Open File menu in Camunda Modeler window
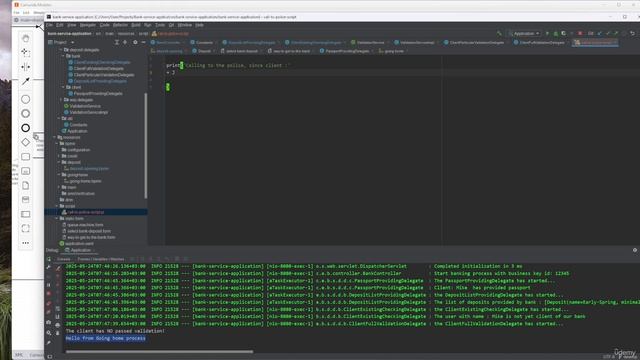The width and height of the screenshot is (640, 360). 16,13
